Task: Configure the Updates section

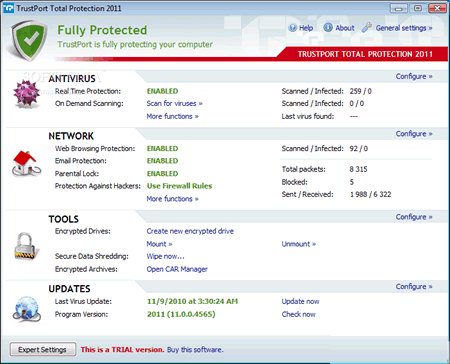Action: 414,287
